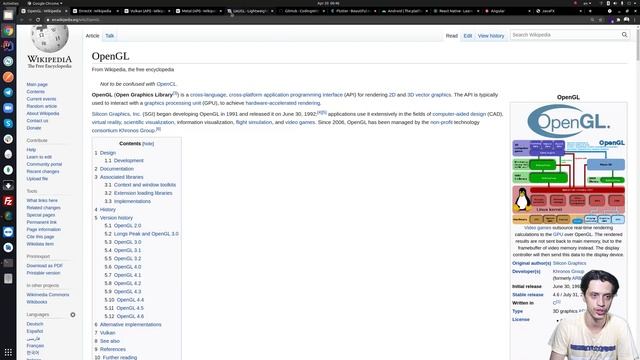Open the Show Applications grid
The height and width of the screenshot is (360, 640).
click(8, 352)
